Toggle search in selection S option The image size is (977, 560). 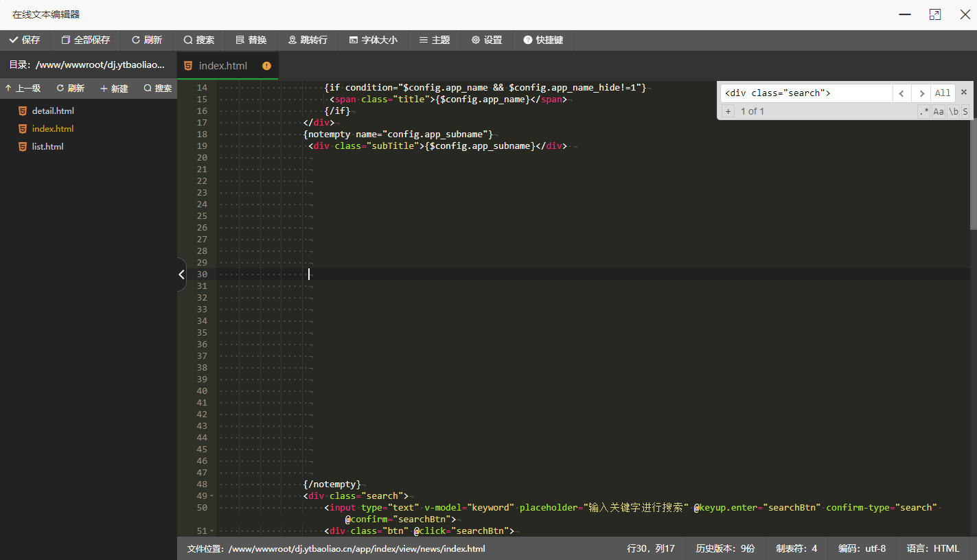[965, 111]
